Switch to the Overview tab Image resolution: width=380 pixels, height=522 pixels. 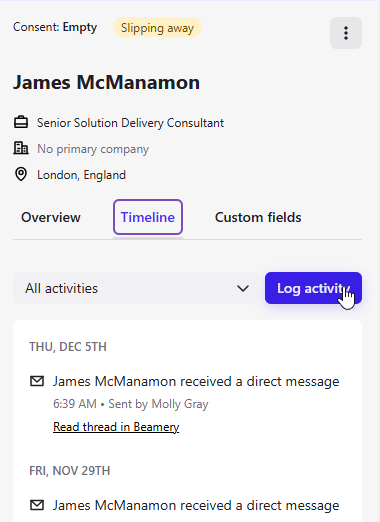click(51, 217)
